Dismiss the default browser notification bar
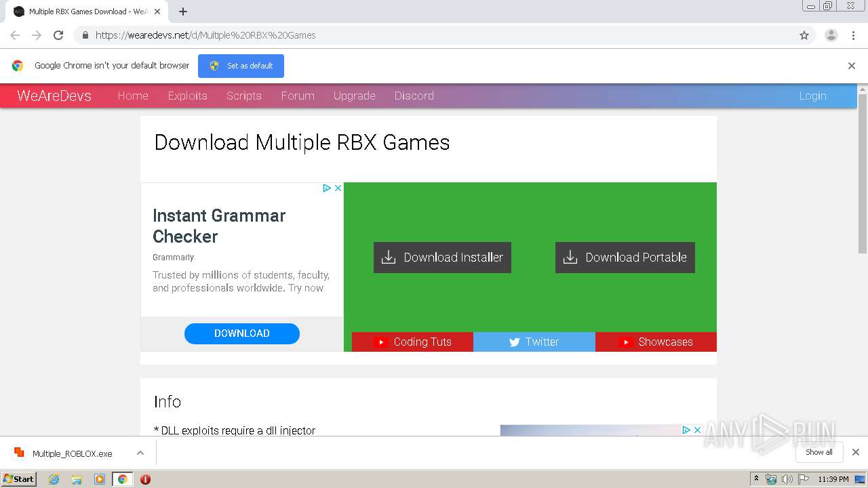The height and width of the screenshot is (488, 868). click(x=852, y=66)
